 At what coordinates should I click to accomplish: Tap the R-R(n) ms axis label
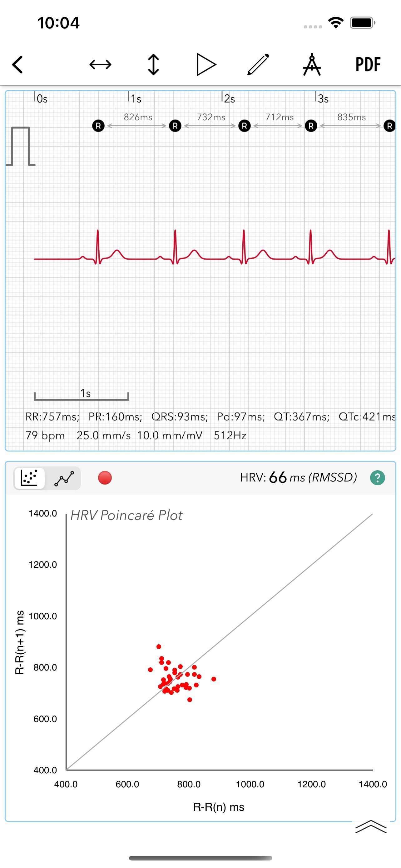coord(219,807)
